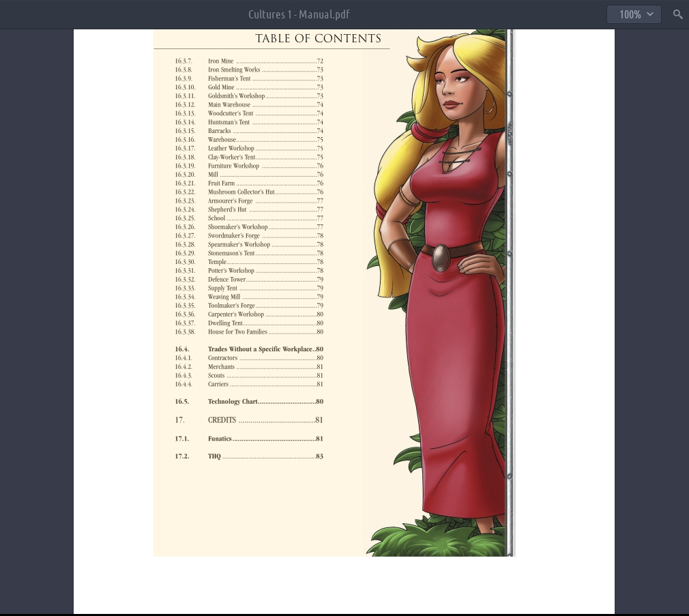Click the Iron Mine contents entry
The image size is (689, 616).
pyautogui.click(x=221, y=61)
